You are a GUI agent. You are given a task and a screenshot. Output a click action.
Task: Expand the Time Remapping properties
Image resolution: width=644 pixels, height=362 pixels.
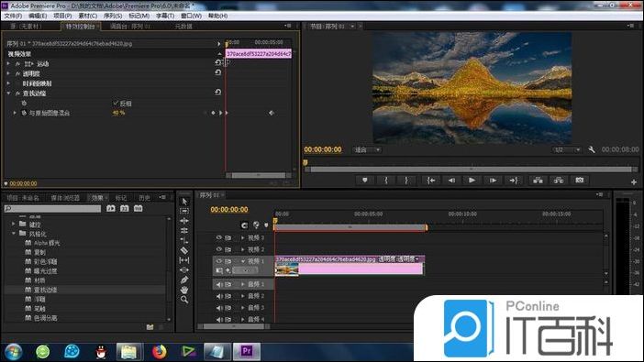tap(8, 83)
